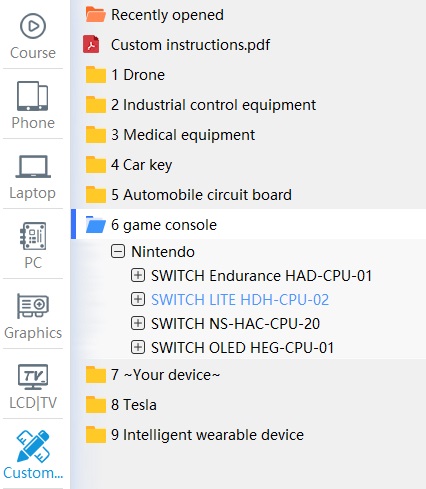The image size is (426, 489).
Task: Expand SWITCH NS-HAC-CPU-20 node
Action: (138, 323)
